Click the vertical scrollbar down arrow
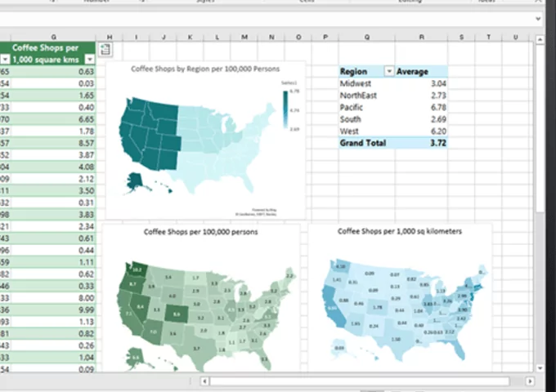Image resolution: width=556 pixels, height=392 pixels. click(x=540, y=368)
